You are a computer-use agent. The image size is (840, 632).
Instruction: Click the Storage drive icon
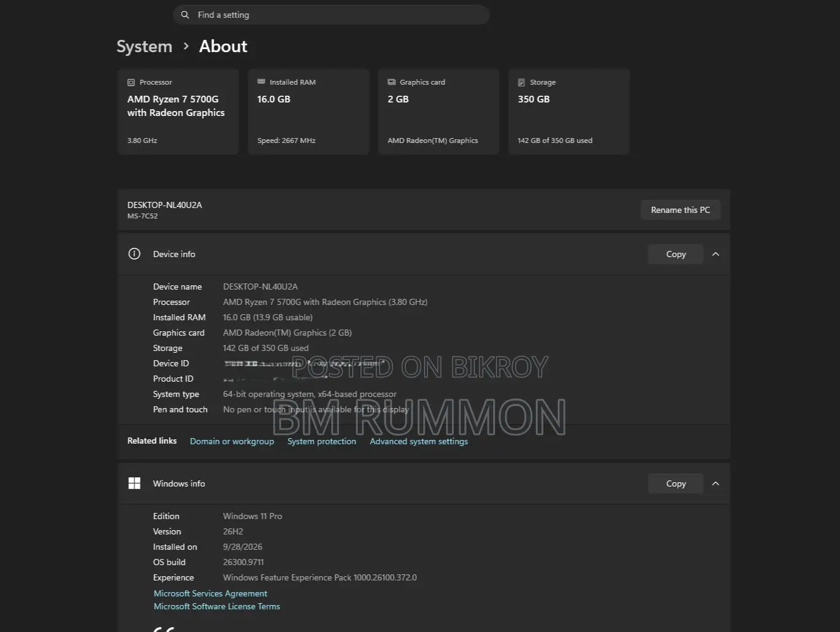click(521, 82)
